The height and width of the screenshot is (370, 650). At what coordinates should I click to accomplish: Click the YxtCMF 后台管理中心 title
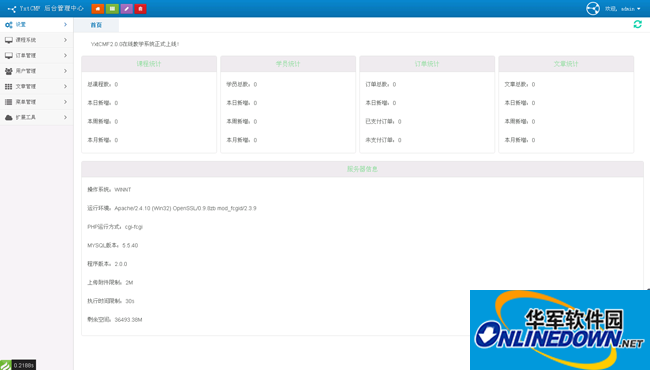point(51,9)
